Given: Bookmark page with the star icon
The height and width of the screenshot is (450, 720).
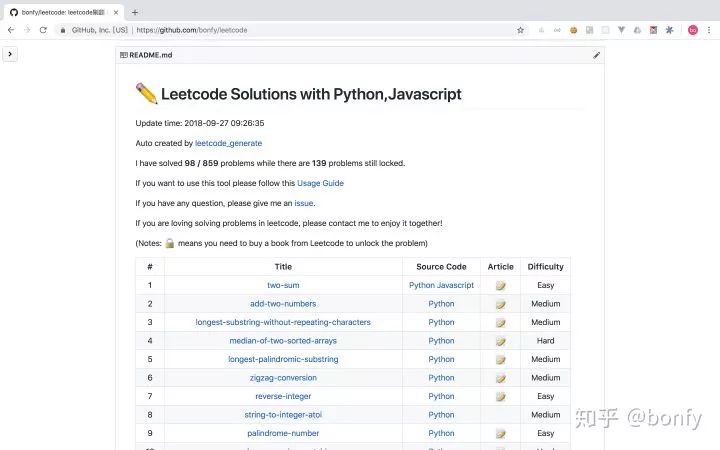Looking at the screenshot, I should 520,30.
